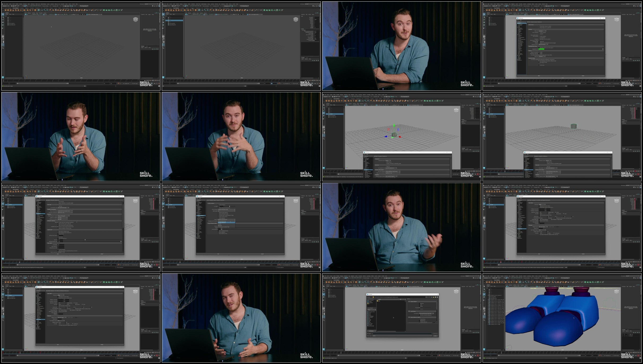The image size is (643, 364).
Task: Click polygon sphere shelf icon above blue shoes
Action: coord(487,282)
